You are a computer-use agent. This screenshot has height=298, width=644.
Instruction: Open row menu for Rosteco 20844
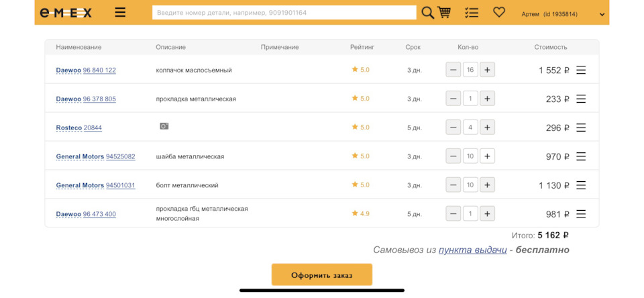[x=581, y=128]
